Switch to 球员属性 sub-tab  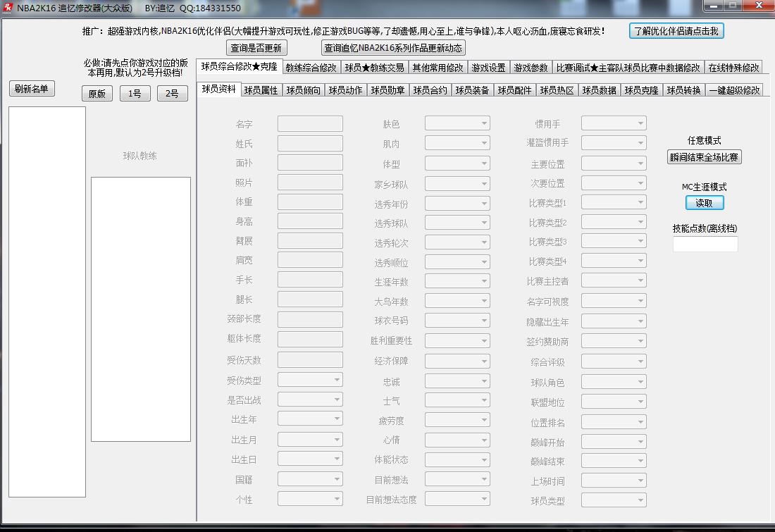261,90
